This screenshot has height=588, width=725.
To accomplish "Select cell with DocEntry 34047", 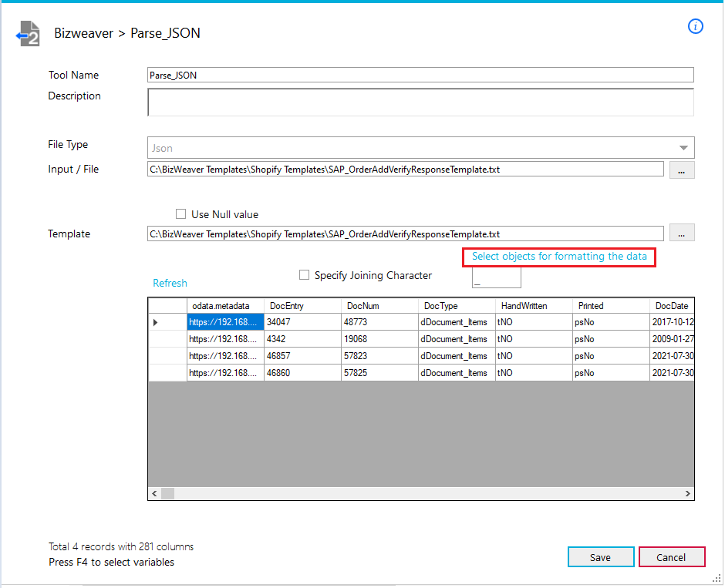I will pyautogui.click(x=302, y=322).
